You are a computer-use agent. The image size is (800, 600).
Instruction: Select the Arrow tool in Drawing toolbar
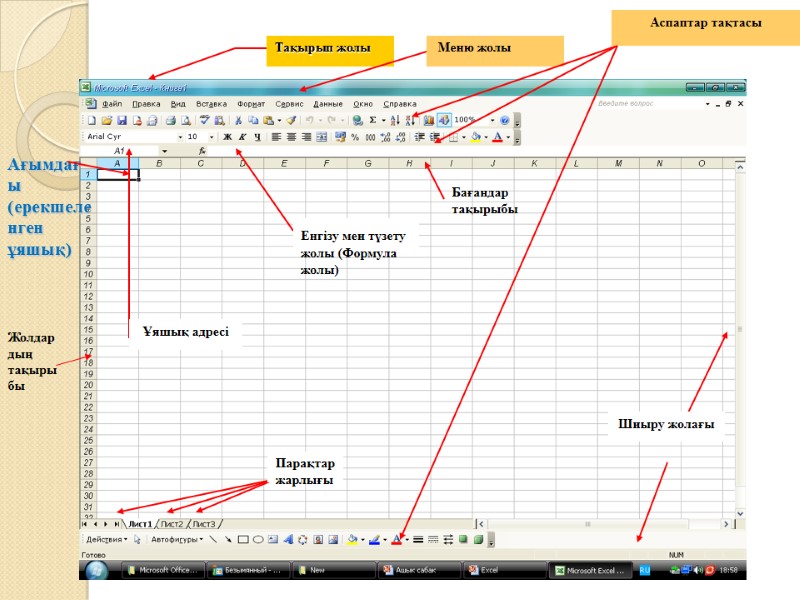click(228, 539)
